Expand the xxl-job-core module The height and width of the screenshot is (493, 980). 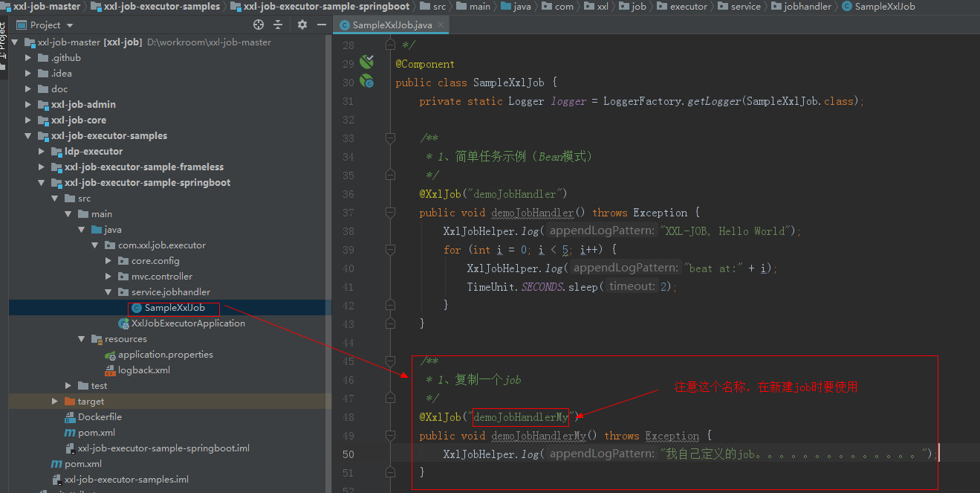tap(28, 120)
